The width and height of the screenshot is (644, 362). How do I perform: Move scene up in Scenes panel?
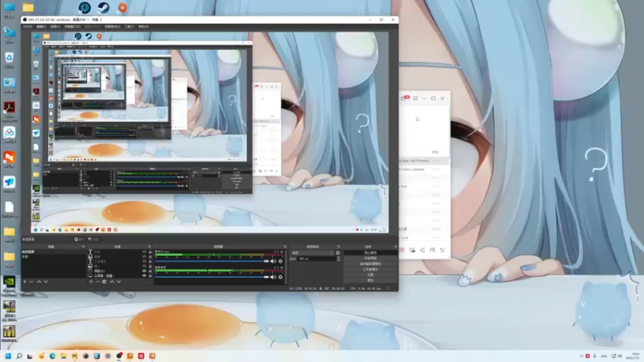pos(39,282)
